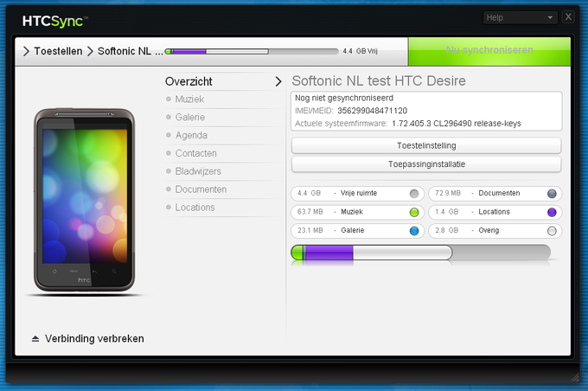
Task: Click the 2.8 GB Overig legend
Action: coord(495,230)
